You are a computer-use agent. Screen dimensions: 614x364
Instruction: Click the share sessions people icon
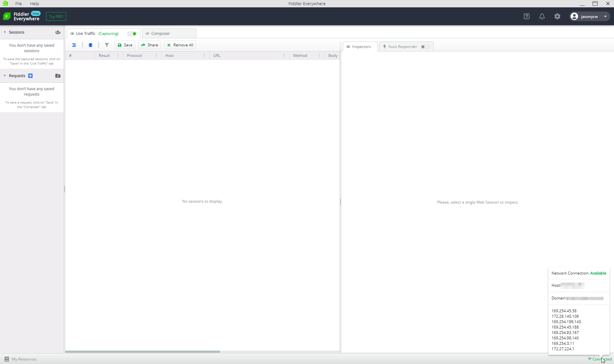tap(58, 32)
